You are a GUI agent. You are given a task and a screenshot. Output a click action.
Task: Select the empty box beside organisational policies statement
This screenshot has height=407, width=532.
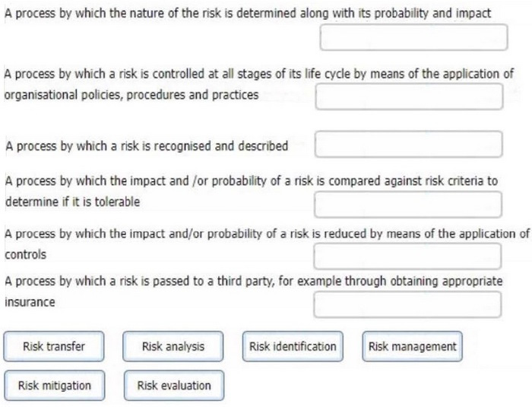[x=409, y=97]
